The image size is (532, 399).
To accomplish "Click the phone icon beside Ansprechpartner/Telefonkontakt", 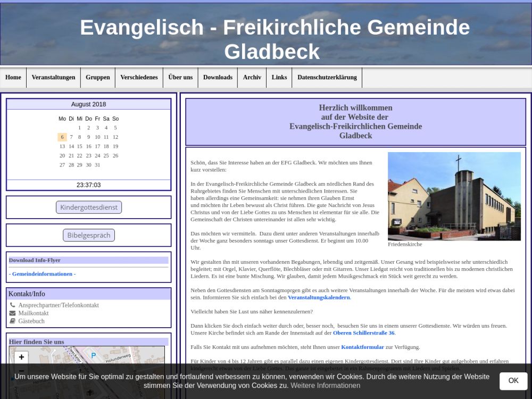I will point(13,305).
